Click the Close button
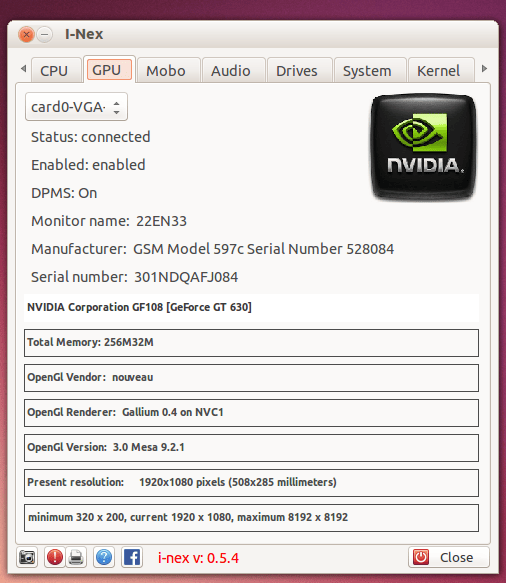The height and width of the screenshot is (583, 506). 449,557
